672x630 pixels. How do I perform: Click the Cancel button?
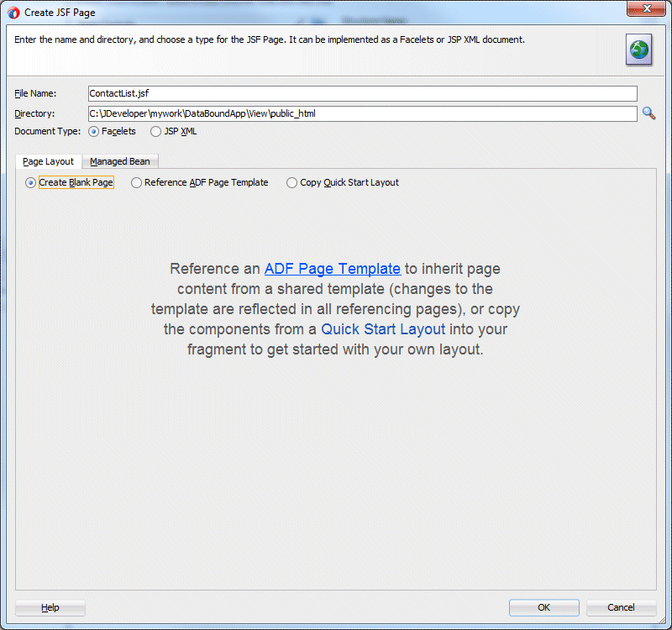621,607
